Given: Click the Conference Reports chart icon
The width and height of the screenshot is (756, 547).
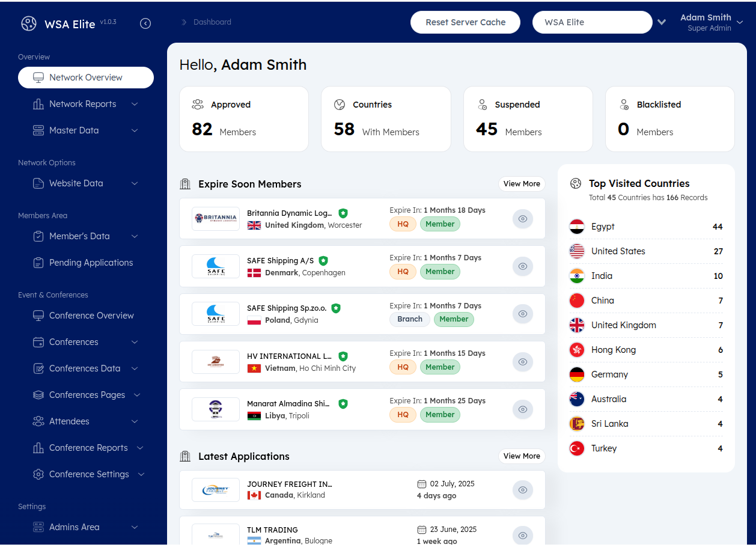Looking at the screenshot, I should tap(38, 448).
